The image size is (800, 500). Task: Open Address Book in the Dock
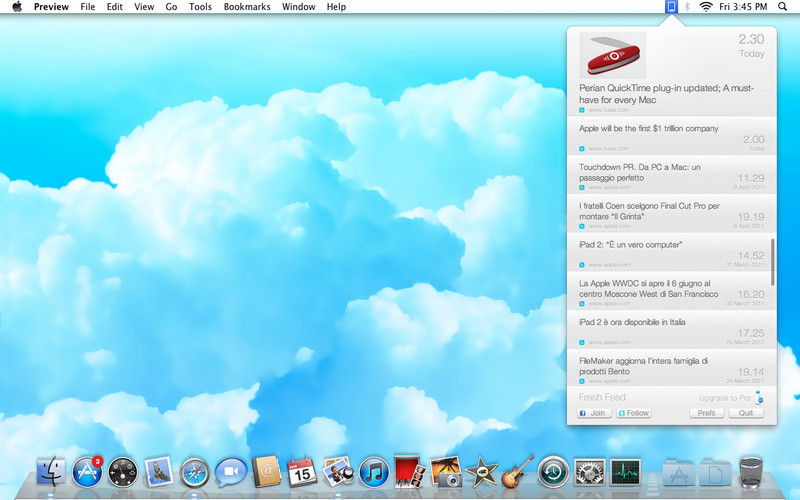(x=266, y=471)
